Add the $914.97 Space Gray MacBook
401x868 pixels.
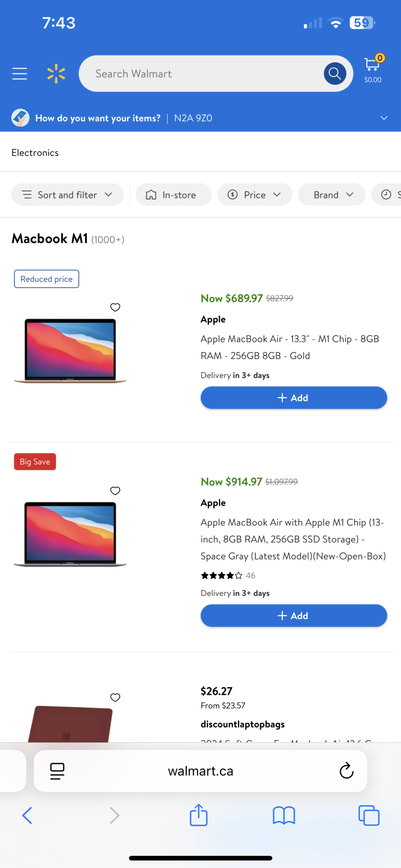point(293,616)
